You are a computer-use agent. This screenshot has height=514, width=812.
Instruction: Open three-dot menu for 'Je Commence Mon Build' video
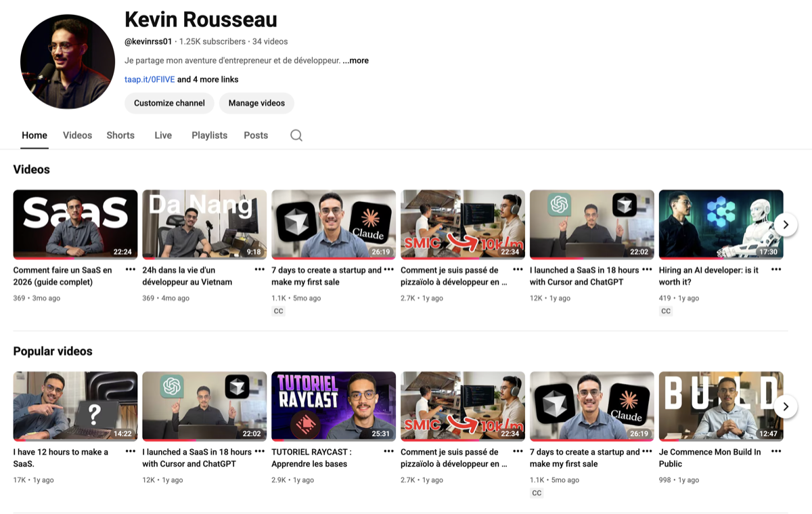(776, 452)
